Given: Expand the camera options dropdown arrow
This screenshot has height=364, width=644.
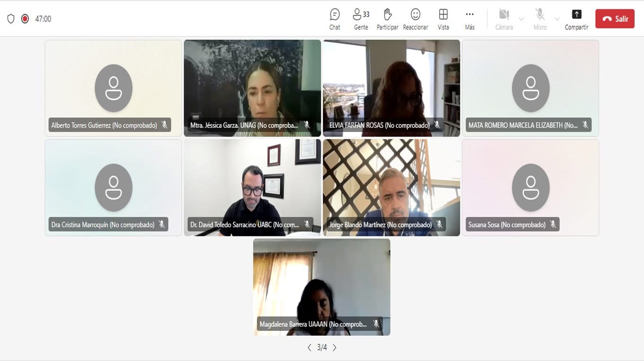Looking at the screenshot, I should click(521, 19).
